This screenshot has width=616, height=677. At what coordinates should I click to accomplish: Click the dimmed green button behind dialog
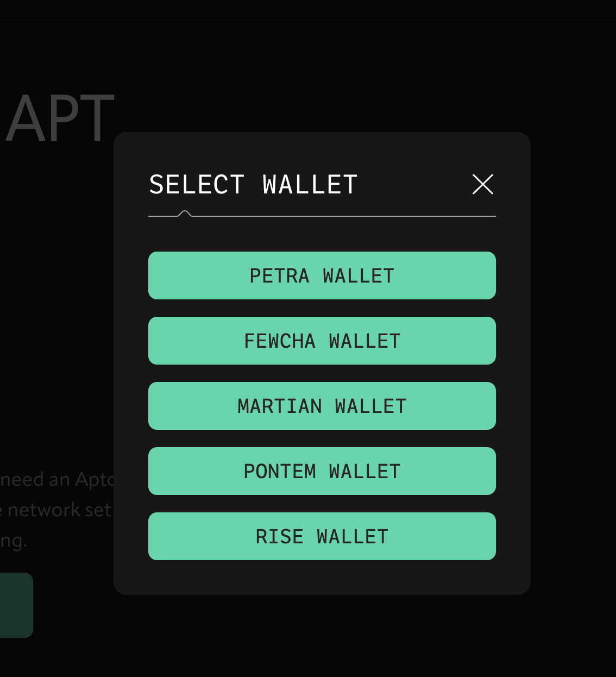click(x=15, y=605)
